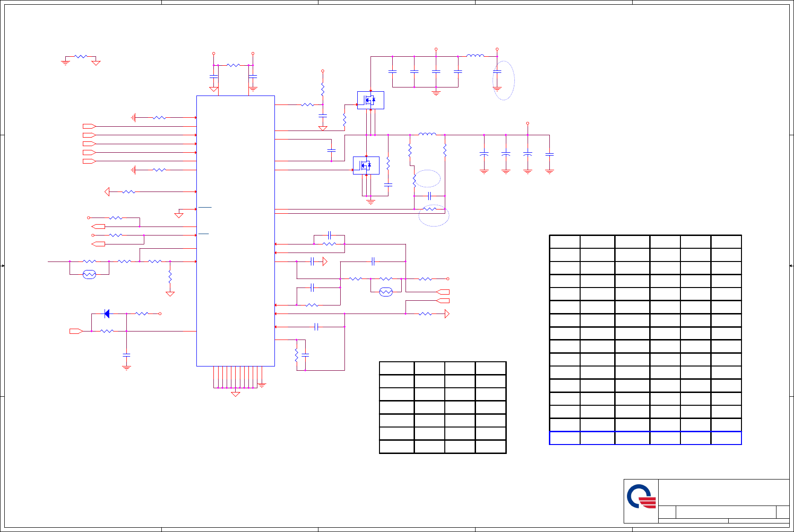Screen dimensions: 794x532
Task: Select the upper MOSFET transistor symbol
Action: 371,100
